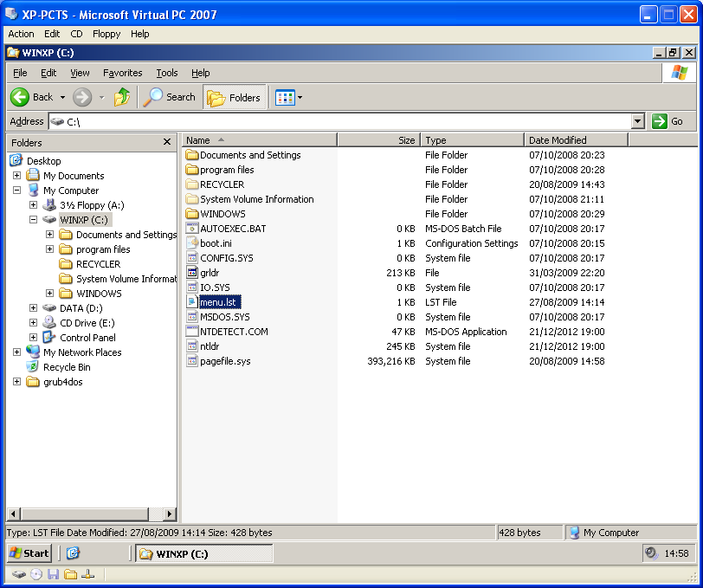Expand the My Network Places tree node

coord(16,352)
